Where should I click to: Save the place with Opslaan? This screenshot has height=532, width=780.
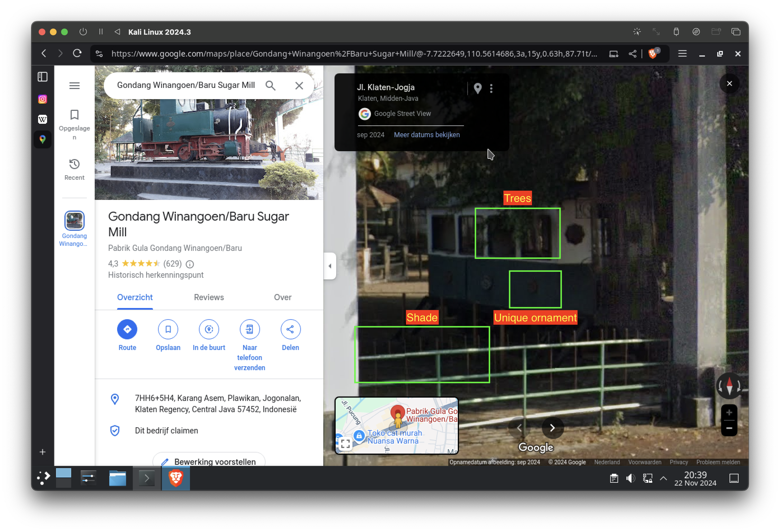click(x=168, y=335)
